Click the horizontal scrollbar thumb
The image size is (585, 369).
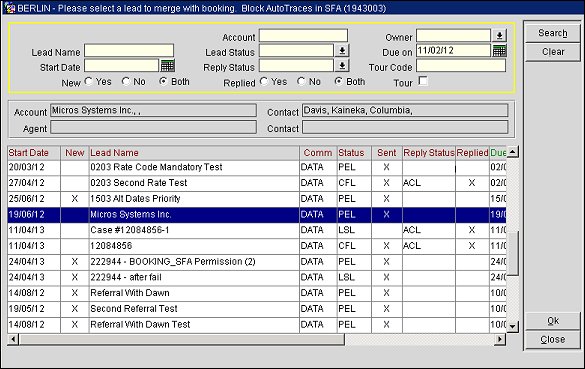point(182,339)
